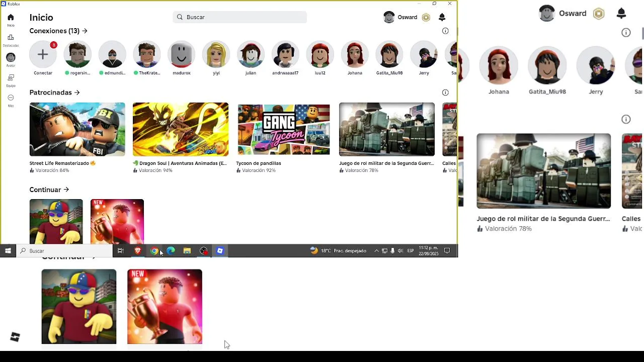
Task: Go to Inicio in Roblox sidebar
Action: (11, 20)
